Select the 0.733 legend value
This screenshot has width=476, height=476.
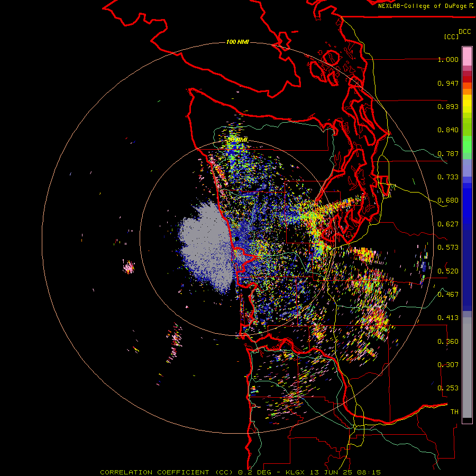click(x=448, y=177)
